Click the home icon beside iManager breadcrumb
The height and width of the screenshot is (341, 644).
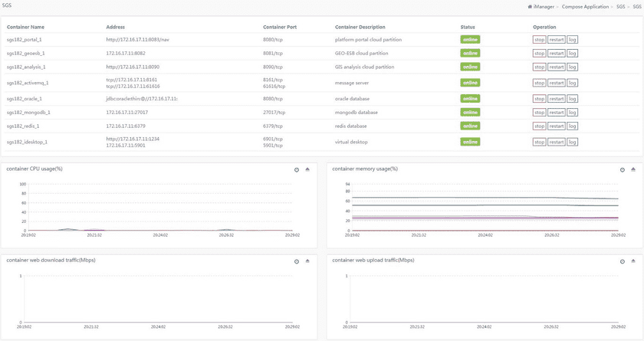pos(530,6)
